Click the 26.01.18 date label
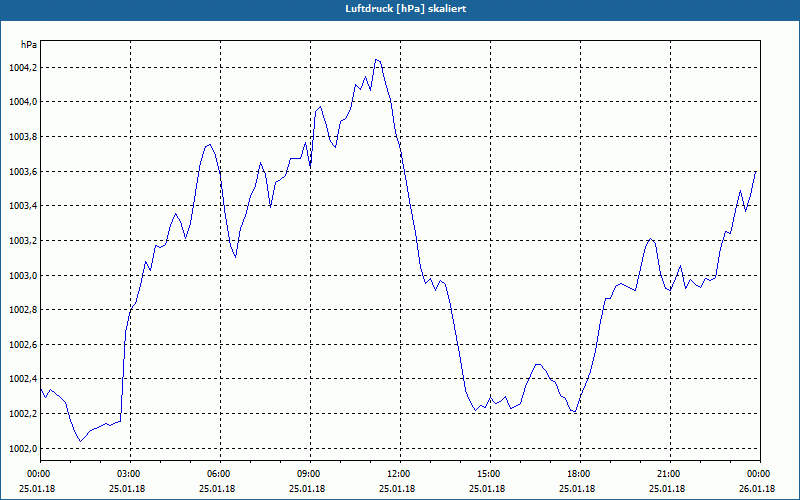Viewport: 800px width, 500px height. pyautogui.click(x=757, y=489)
